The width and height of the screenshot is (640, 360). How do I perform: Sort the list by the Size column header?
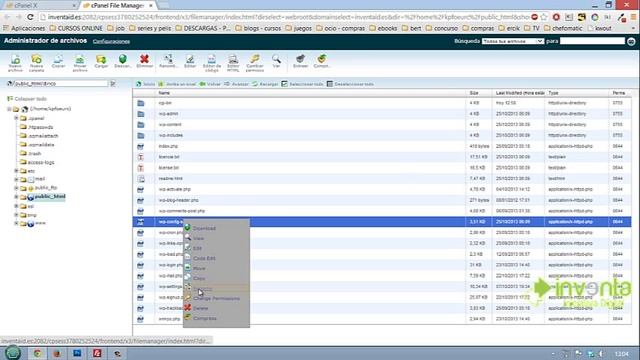coord(473,93)
